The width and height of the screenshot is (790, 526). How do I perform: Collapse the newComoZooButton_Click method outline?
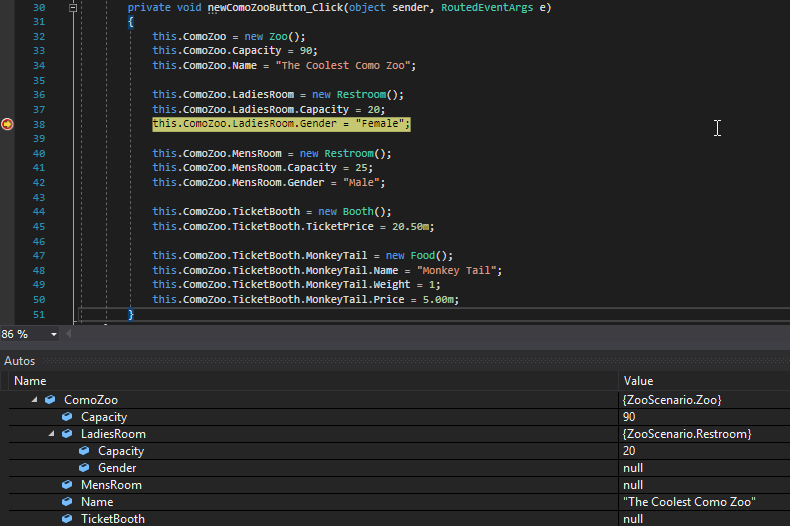73,7
